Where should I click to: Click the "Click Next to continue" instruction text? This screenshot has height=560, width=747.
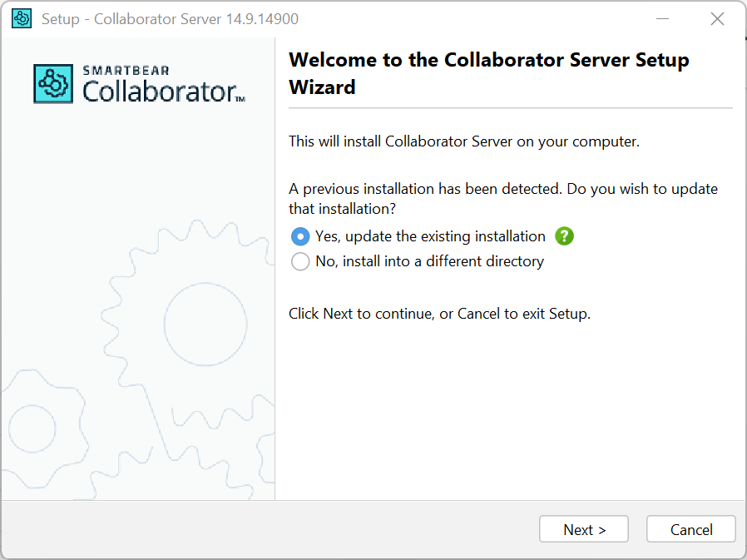[x=438, y=314]
